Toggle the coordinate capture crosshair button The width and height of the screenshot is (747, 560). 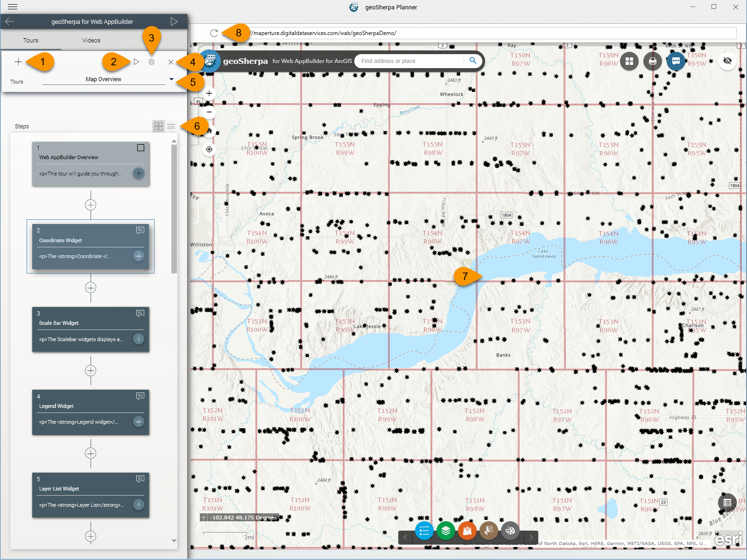[204, 518]
